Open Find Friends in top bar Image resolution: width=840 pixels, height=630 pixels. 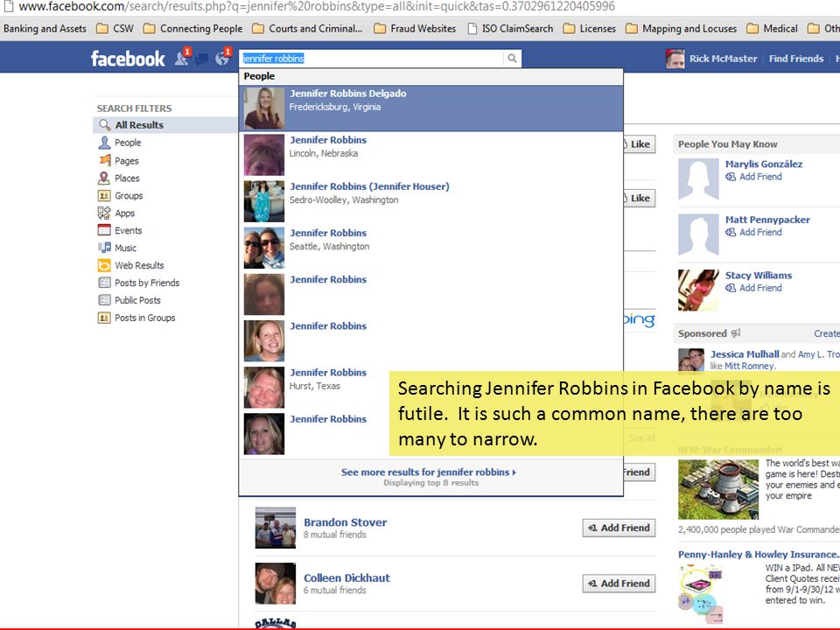pyautogui.click(x=796, y=59)
